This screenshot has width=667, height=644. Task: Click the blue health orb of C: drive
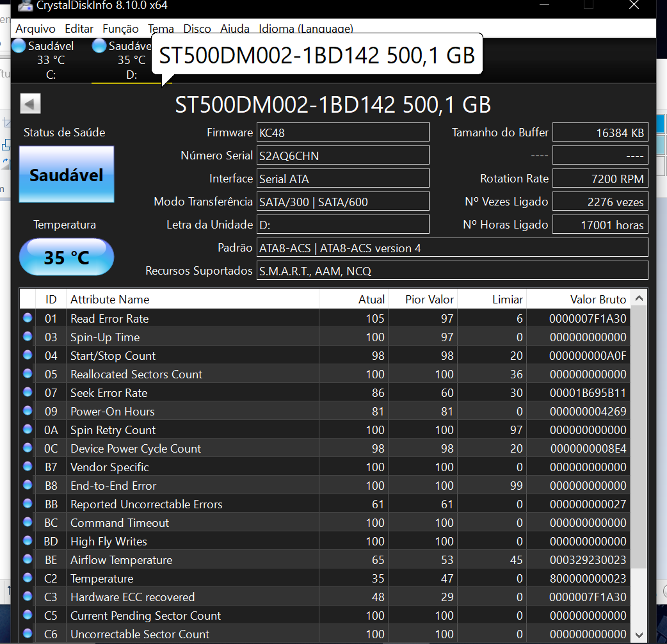tap(19, 45)
